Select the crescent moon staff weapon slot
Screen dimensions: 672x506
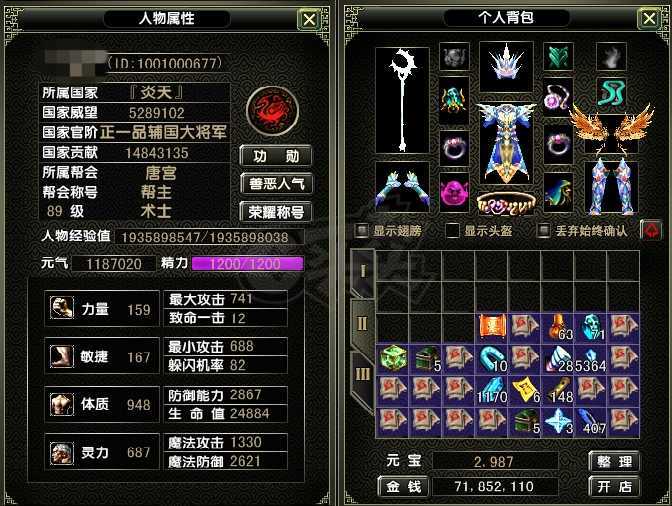click(x=402, y=100)
